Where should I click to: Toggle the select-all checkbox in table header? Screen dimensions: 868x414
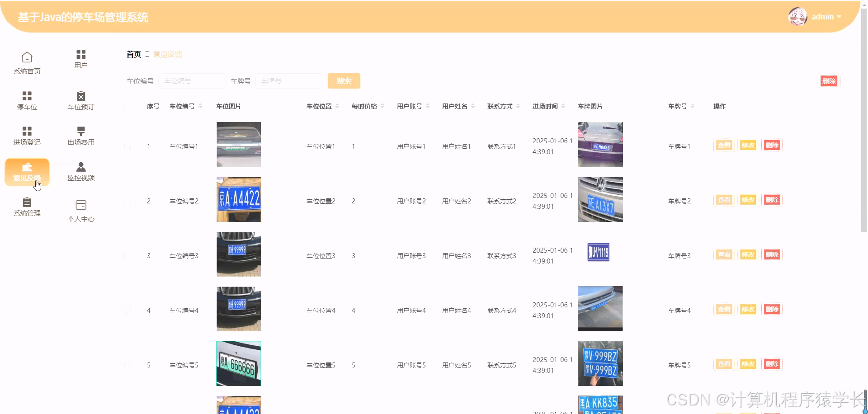click(127, 106)
